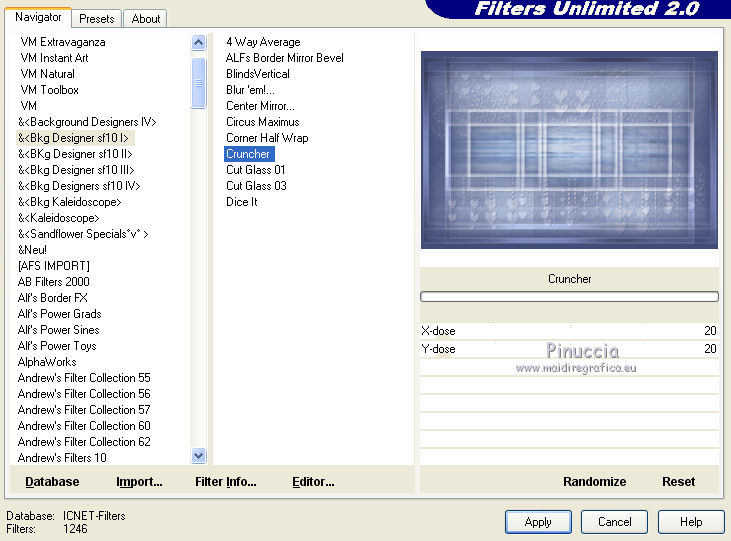
Task: Open the Database menu button
Action: pos(52,482)
